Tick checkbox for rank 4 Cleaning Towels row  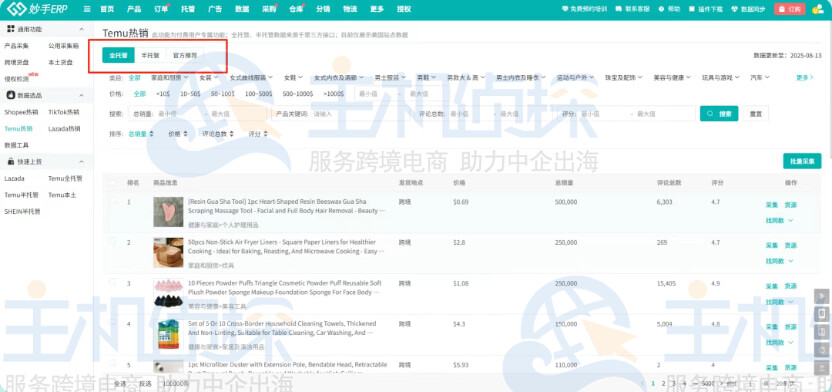click(x=112, y=323)
